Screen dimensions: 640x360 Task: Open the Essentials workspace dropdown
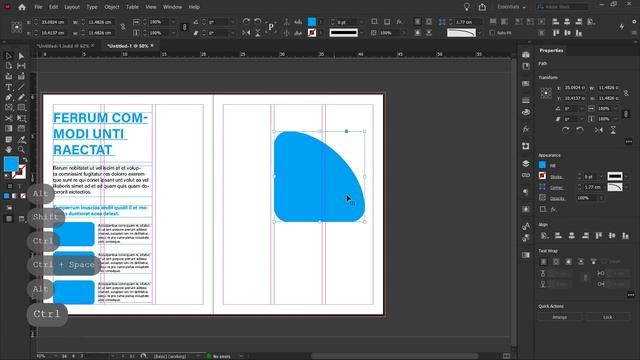coord(511,7)
